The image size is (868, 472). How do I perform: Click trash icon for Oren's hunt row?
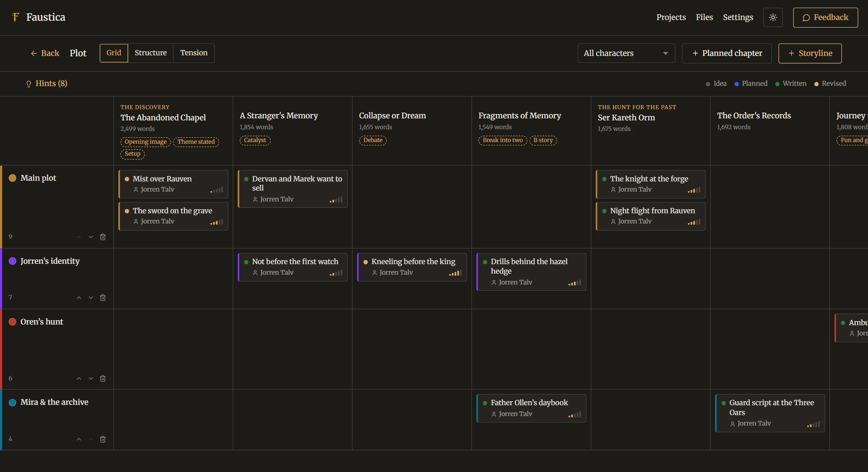[x=103, y=378]
